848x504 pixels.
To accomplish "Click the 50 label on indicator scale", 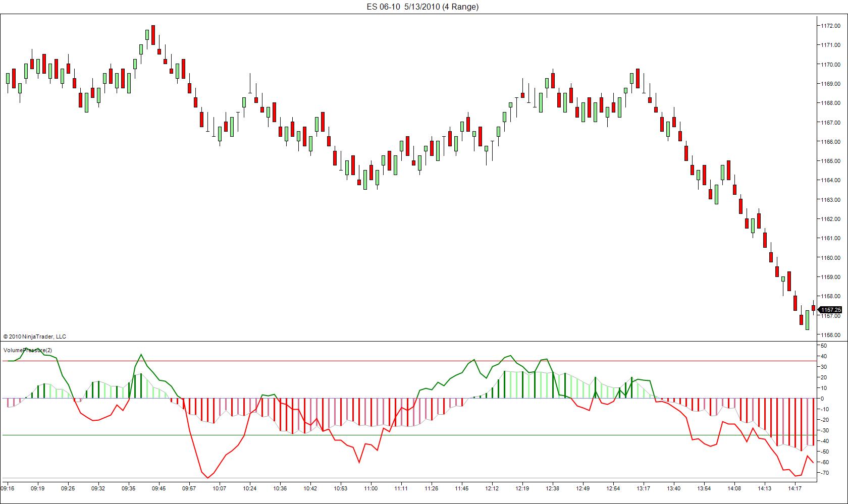I will [x=824, y=346].
